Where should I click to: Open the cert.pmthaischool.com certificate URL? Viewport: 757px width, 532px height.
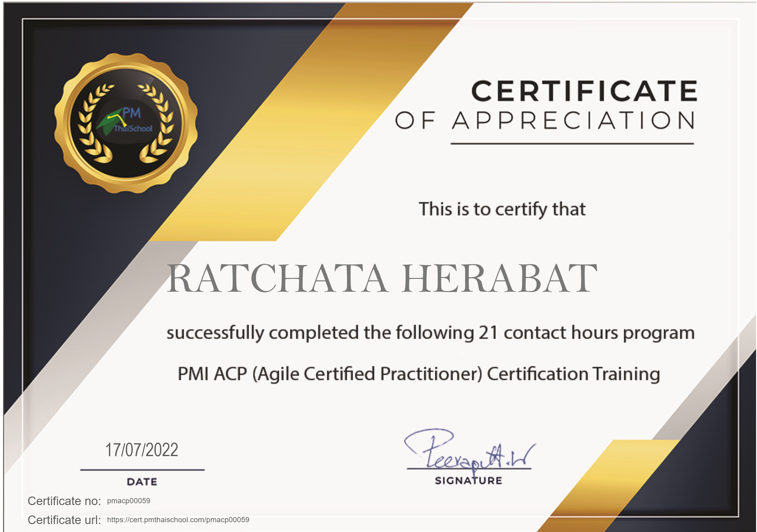[x=178, y=520]
